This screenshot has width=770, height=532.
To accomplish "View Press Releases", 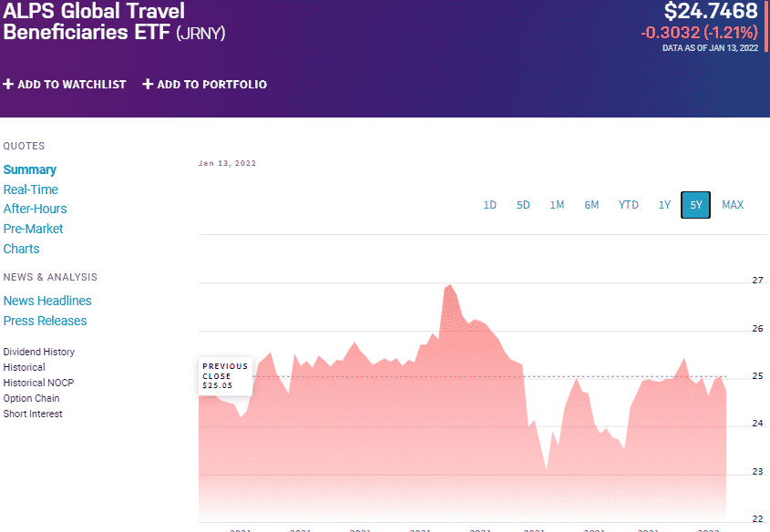I will [x=45, y=321].
